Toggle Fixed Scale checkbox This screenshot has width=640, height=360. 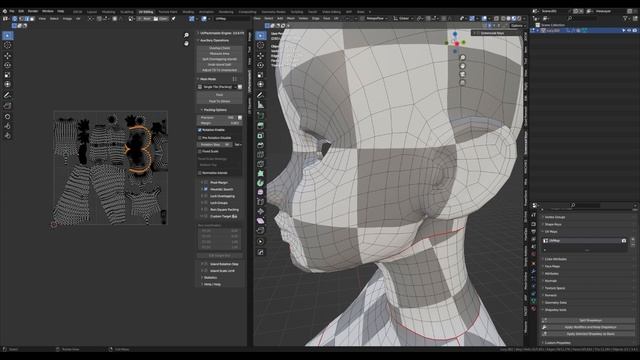[x=200, y=151]
